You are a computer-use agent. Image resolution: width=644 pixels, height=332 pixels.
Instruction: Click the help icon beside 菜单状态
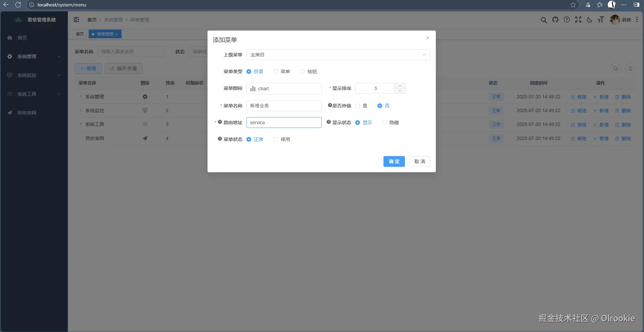click(x=220, y=139)
